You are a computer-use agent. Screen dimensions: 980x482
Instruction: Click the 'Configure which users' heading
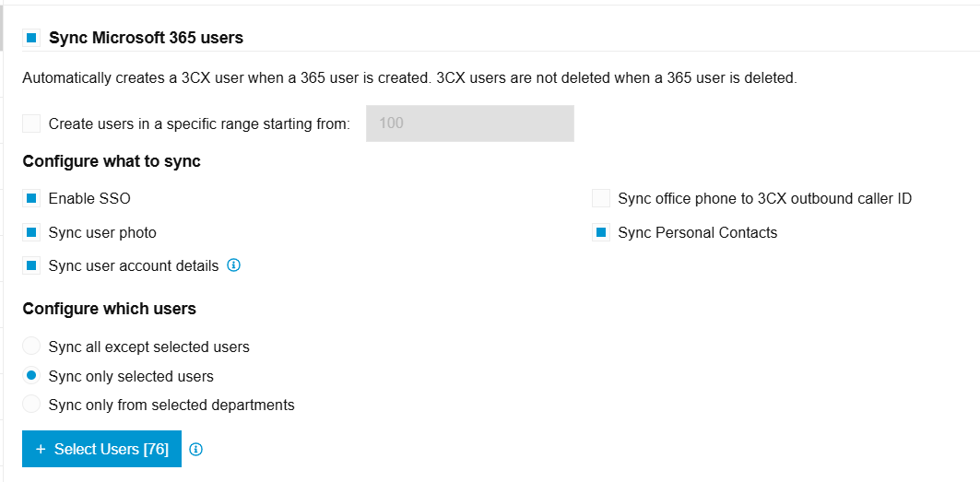pos(109,309)
